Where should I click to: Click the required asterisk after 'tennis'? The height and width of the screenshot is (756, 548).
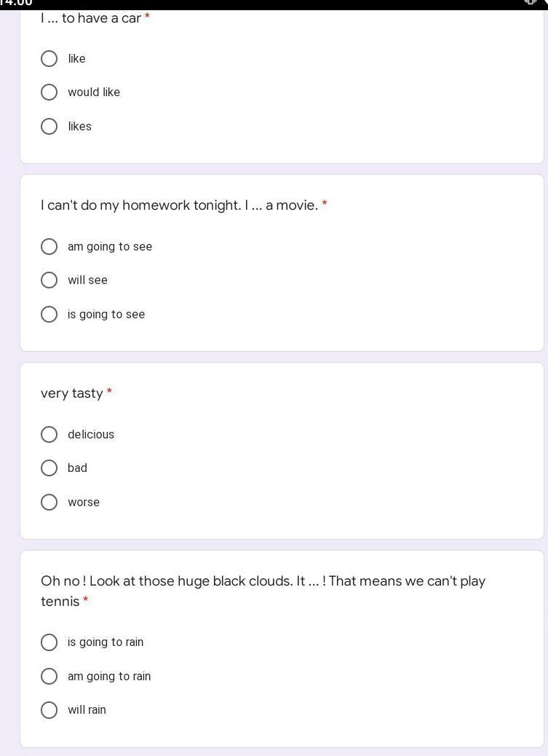click(86, 601)
